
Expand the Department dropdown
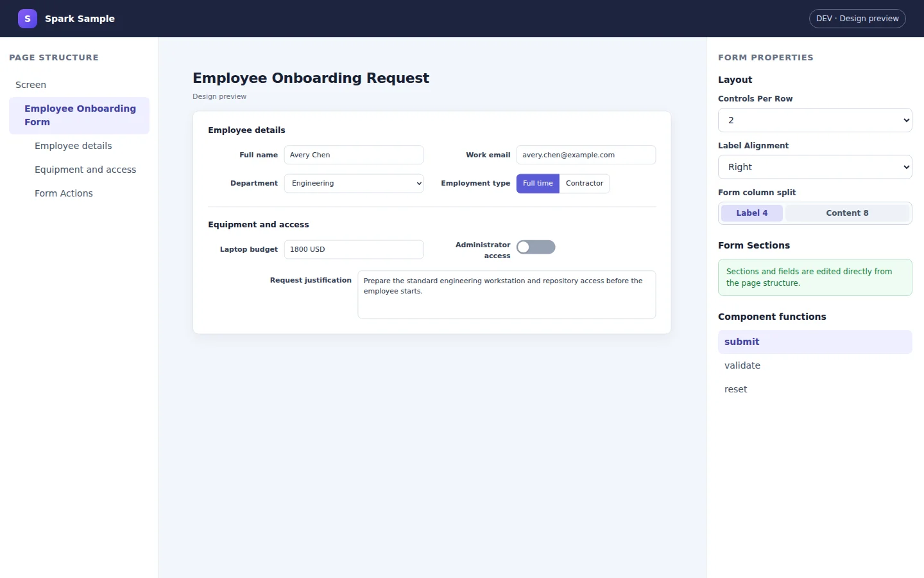pos(354,184)
